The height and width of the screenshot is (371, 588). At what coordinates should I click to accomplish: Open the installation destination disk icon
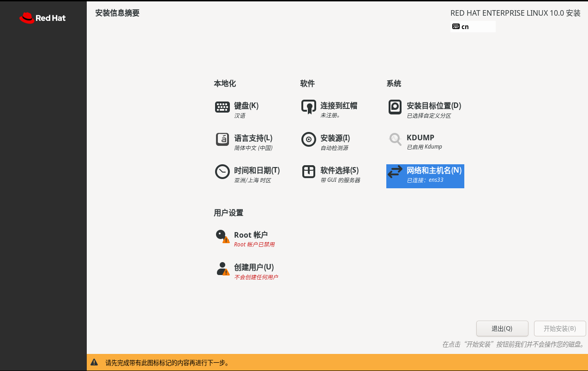click(x=395, y=107)
